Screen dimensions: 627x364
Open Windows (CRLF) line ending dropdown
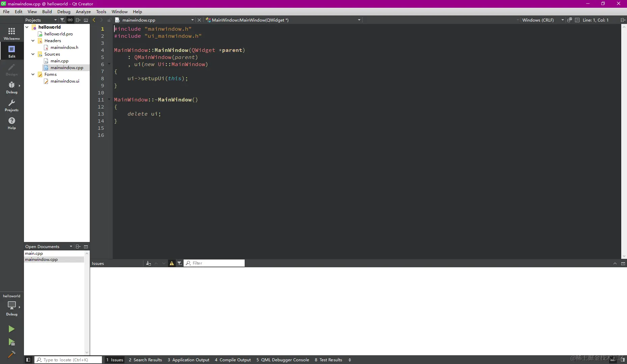point(543,20)
